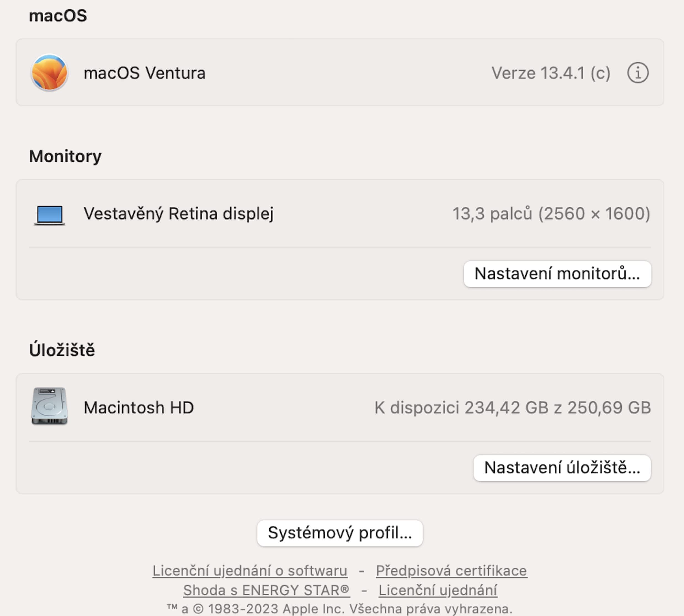684x616 pixels.
Task: Follow the Shoda s ENERGY STAR link
Action: click(266, 590)
